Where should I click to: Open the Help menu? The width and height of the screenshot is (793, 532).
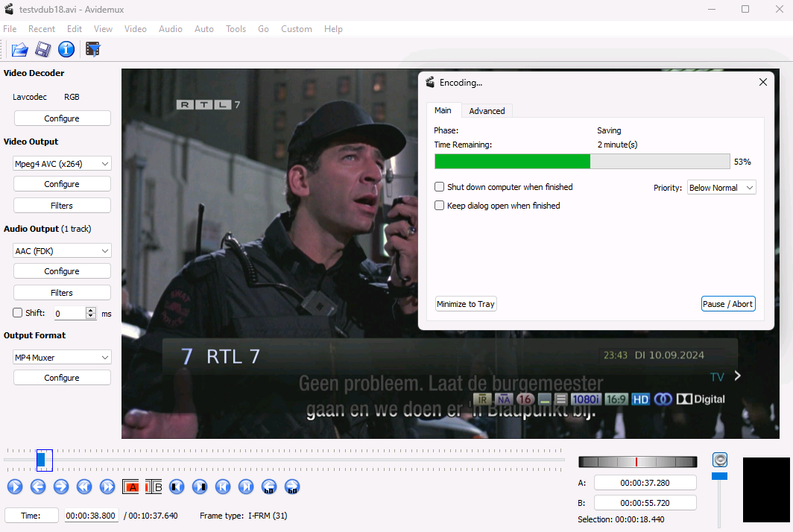(333, 29)
